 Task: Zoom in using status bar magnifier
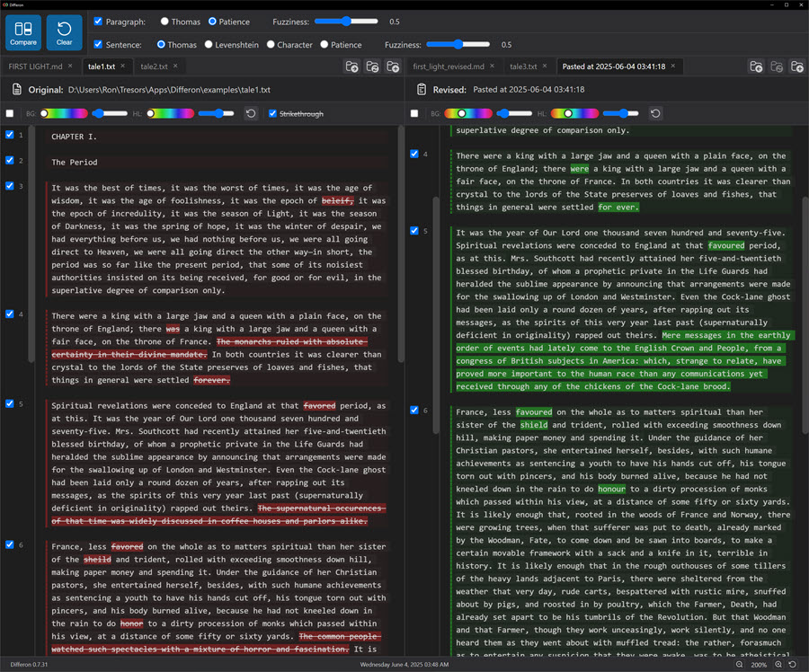point(778,665)
